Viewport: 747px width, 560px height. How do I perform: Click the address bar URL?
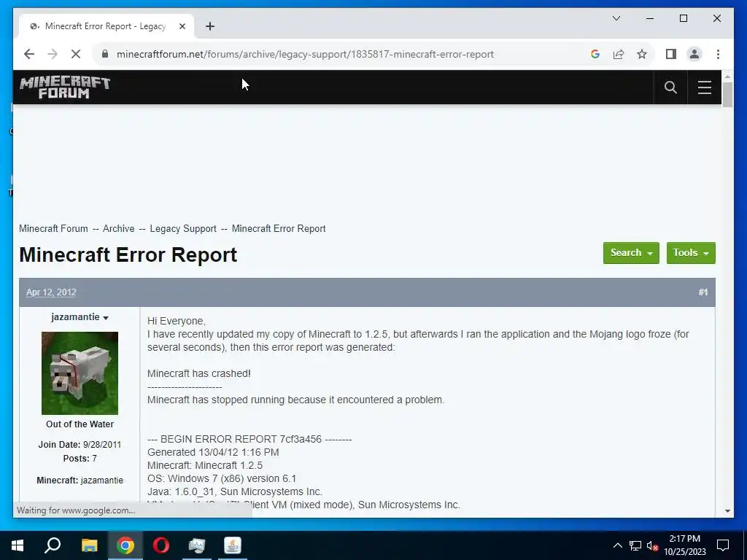coord(305,54)
